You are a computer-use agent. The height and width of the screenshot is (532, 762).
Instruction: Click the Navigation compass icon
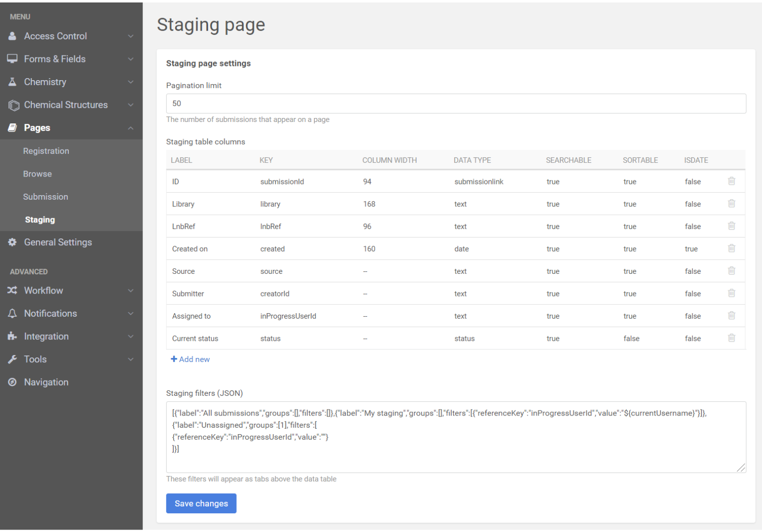(x=13, y=382)
